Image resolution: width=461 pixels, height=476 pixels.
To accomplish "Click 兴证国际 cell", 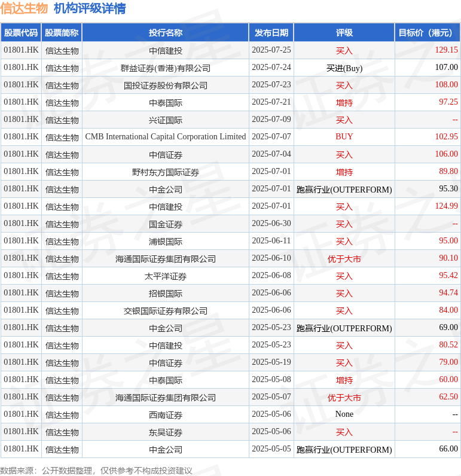I will (x=166, y=120).
